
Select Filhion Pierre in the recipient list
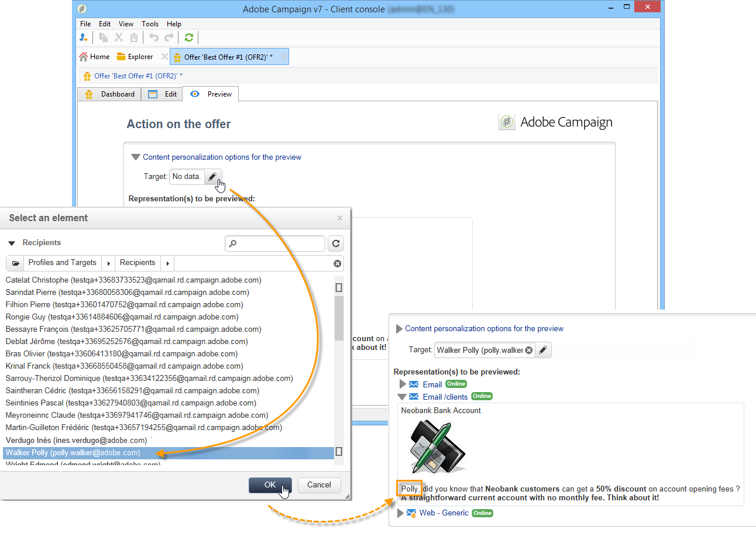[x=124, y=304]
